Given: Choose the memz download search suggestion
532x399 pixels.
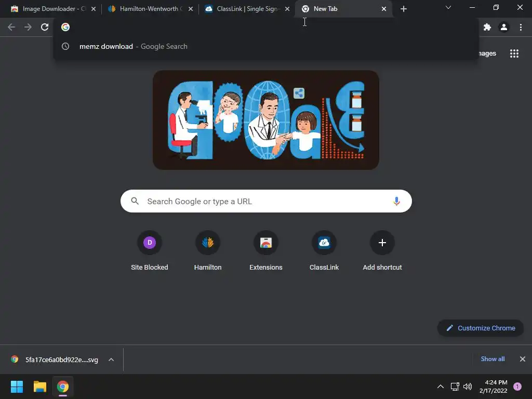Looking at the screenshot, I should coord(266,46).
